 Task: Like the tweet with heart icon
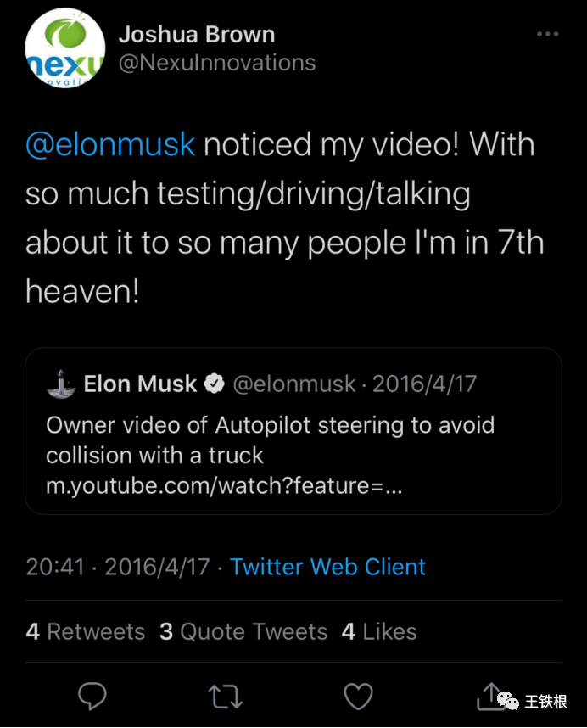[359, 696]
